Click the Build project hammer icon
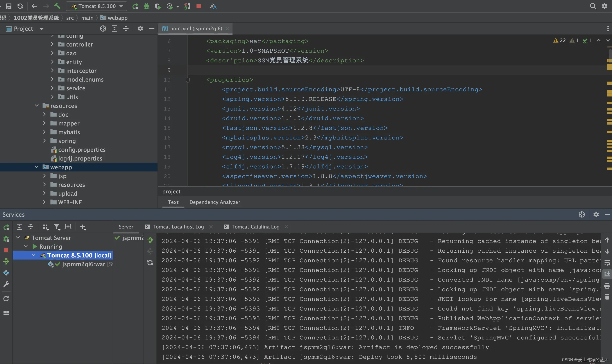The width and height of the screenshot is (612, 364). coord(57,6)
